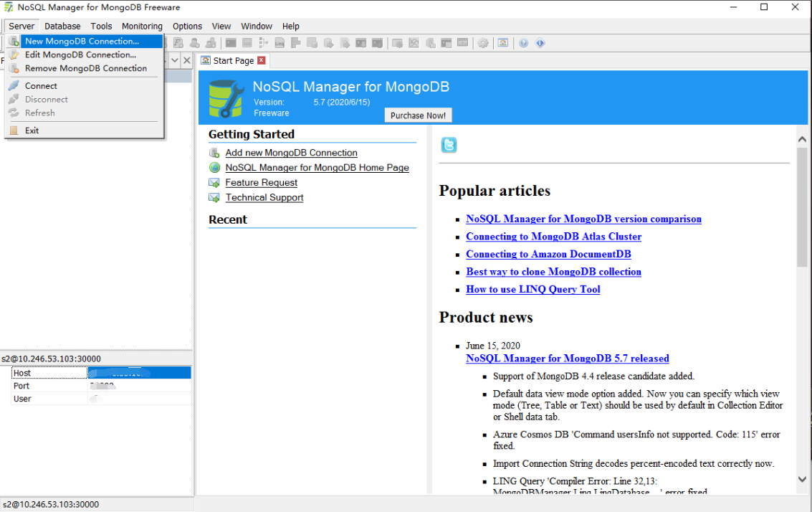
Task: Switch to the Start Page tab
Action: [x=233, y=61]
